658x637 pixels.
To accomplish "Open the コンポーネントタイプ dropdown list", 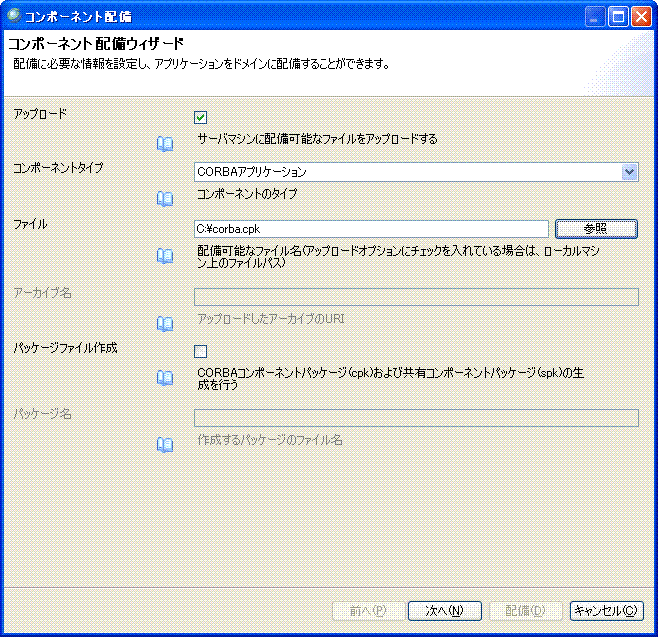I will 629,172.
